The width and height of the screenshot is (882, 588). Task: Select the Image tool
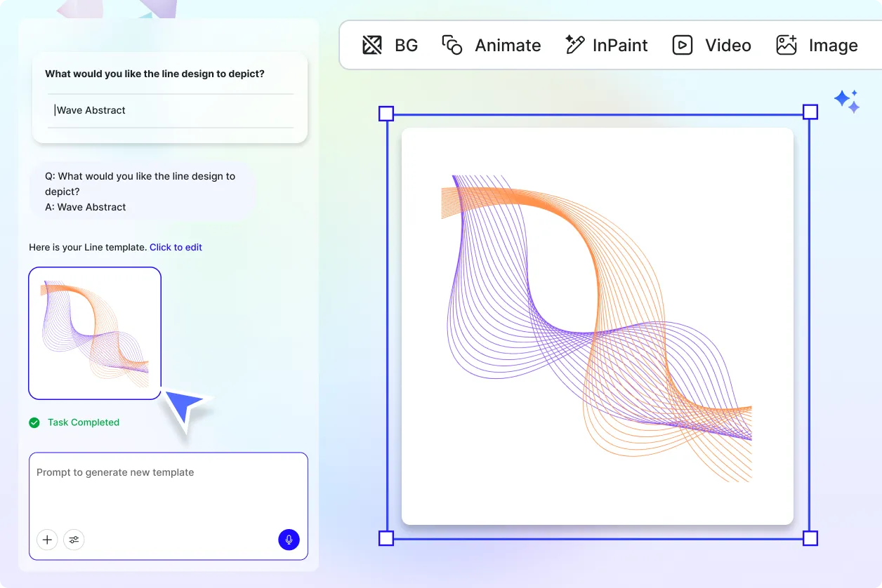pos(817,46)
